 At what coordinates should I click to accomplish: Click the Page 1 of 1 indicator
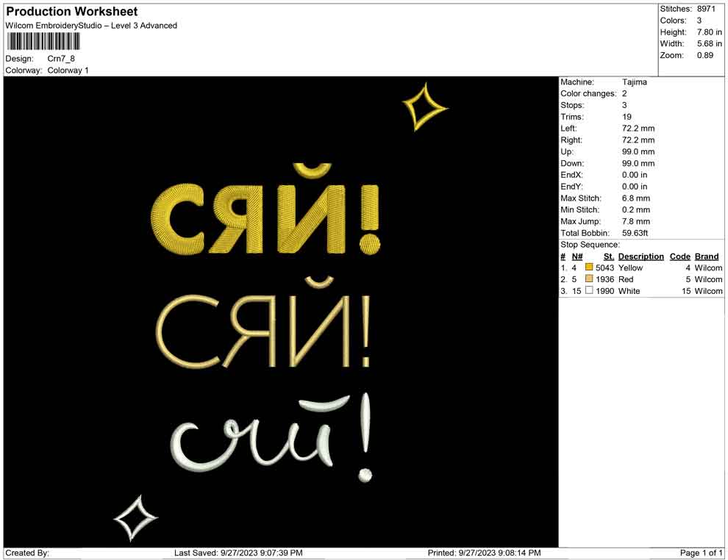(701, 553)
